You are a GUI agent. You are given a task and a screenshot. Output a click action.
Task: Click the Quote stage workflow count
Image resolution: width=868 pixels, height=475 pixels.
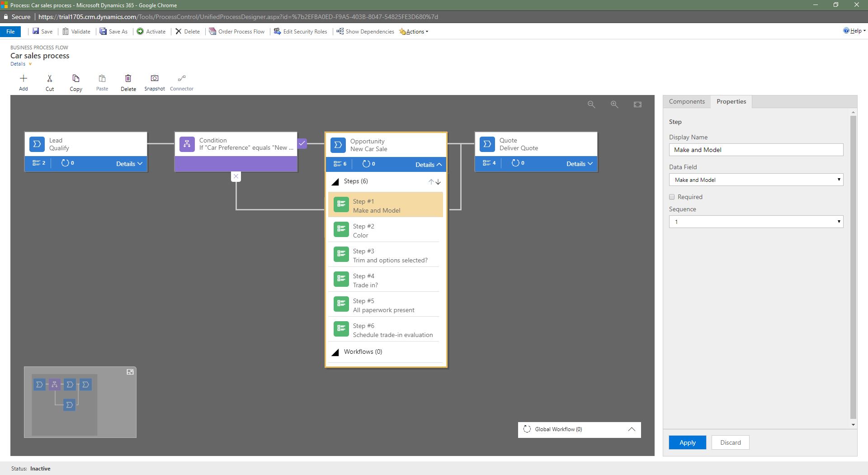coord(518,163)
